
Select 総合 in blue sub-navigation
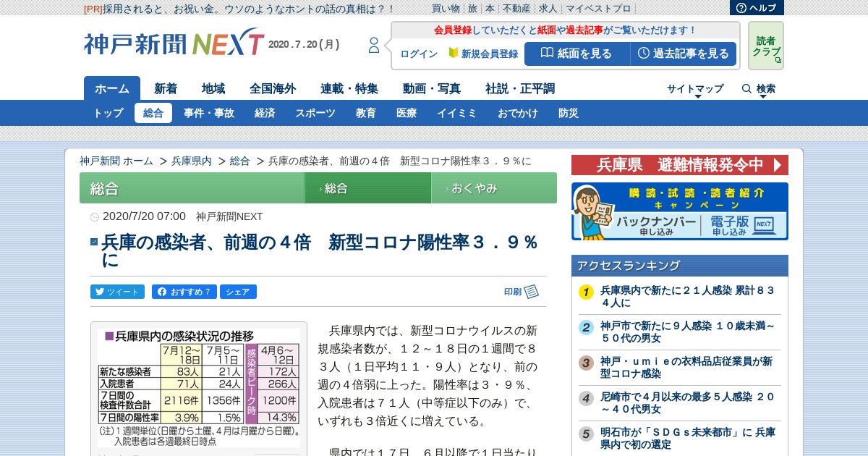click(153, 113)
